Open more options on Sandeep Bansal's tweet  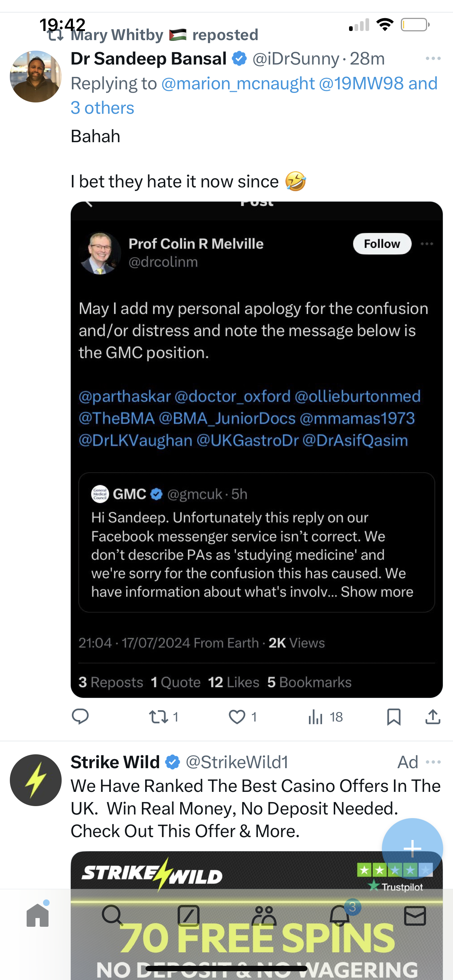coord(433,59)
